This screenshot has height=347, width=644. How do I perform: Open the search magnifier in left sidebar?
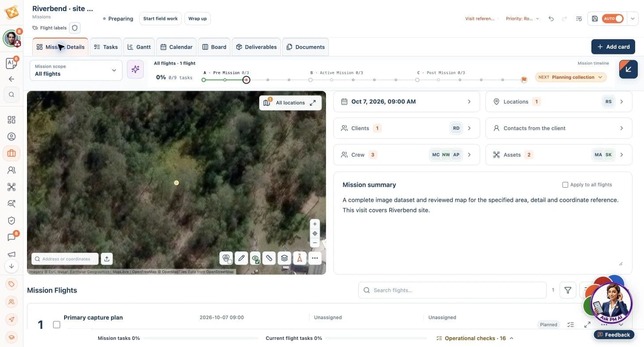11,94
